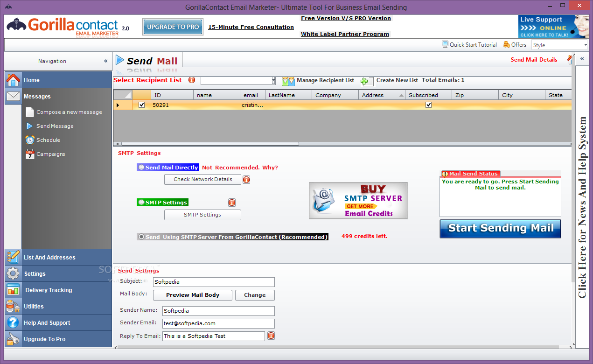The width and height of the screenshot is (593, 364).
Task: Click the Sender Name field
Action: pos(218,311)
